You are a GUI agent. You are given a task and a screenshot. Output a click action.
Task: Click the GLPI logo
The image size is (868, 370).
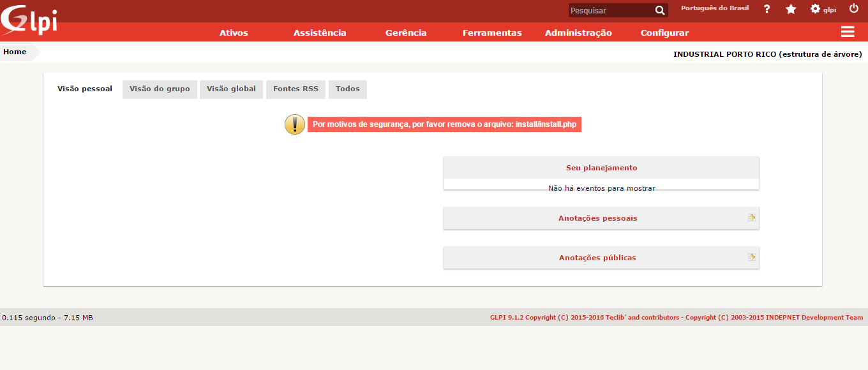pos(30,20)
